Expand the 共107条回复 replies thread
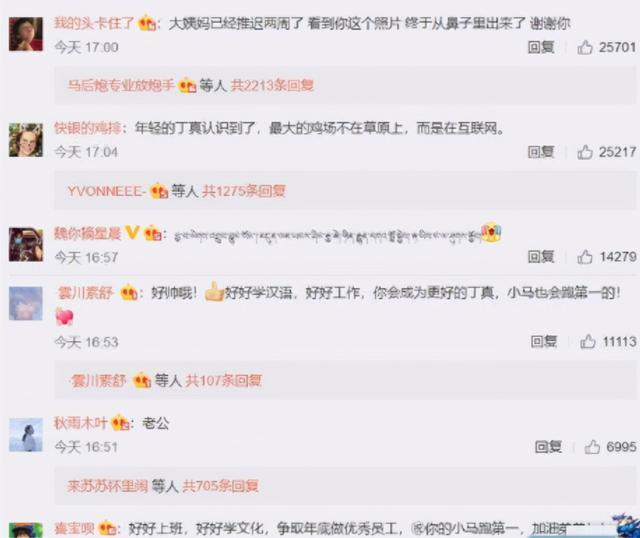Viewport: 640px width, 538px height. click(x=223, y=380)
